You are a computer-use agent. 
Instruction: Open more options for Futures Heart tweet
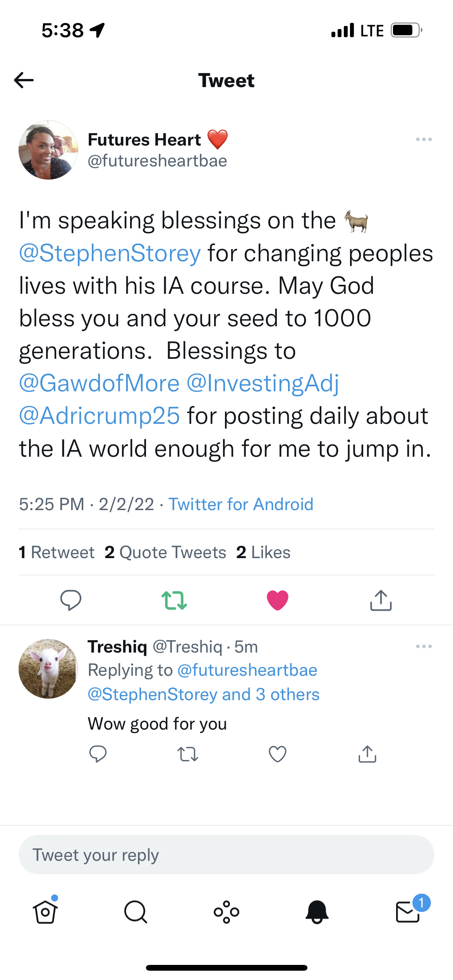424,139
